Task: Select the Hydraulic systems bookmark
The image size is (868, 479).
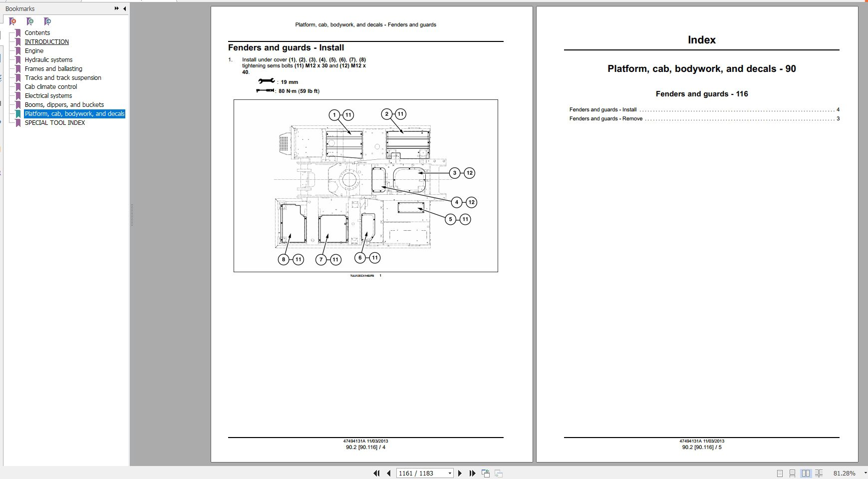Action: click(x=48, y=59)
